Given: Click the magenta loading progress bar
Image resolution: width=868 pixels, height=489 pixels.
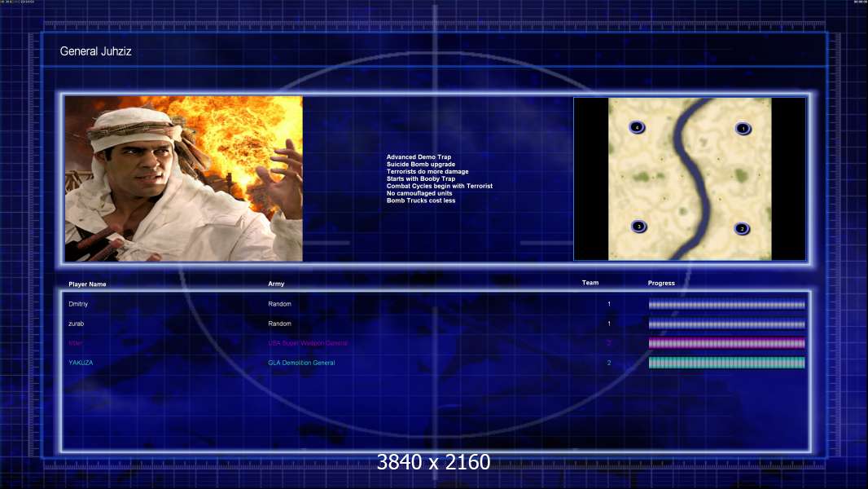Looking at the screenshot, I should pos(727,343).
